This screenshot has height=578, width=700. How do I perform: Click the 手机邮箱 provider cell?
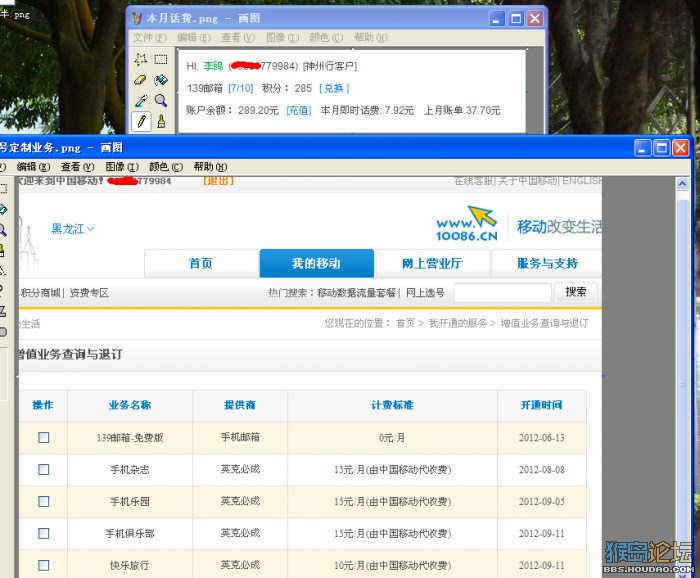(240, 437)
